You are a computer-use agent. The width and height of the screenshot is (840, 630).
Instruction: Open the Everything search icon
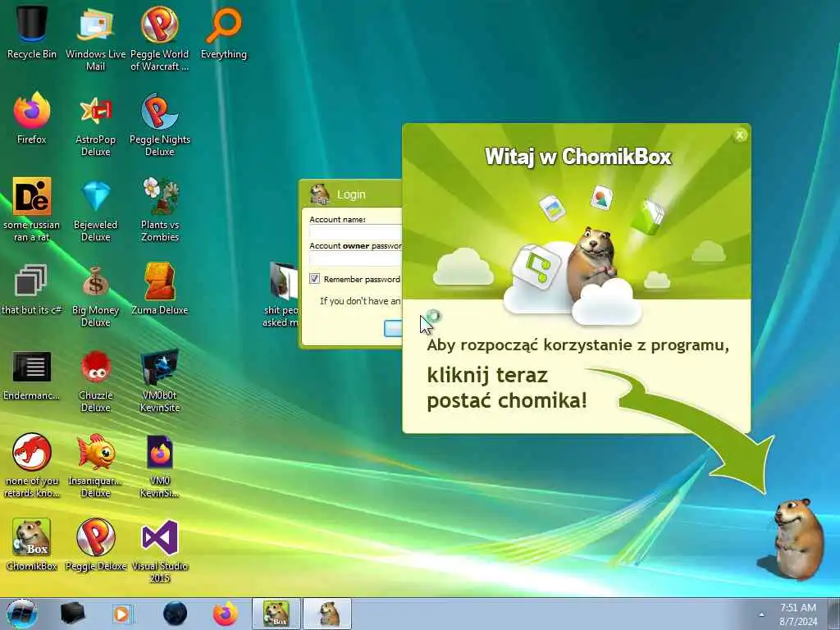coord(224,32)
